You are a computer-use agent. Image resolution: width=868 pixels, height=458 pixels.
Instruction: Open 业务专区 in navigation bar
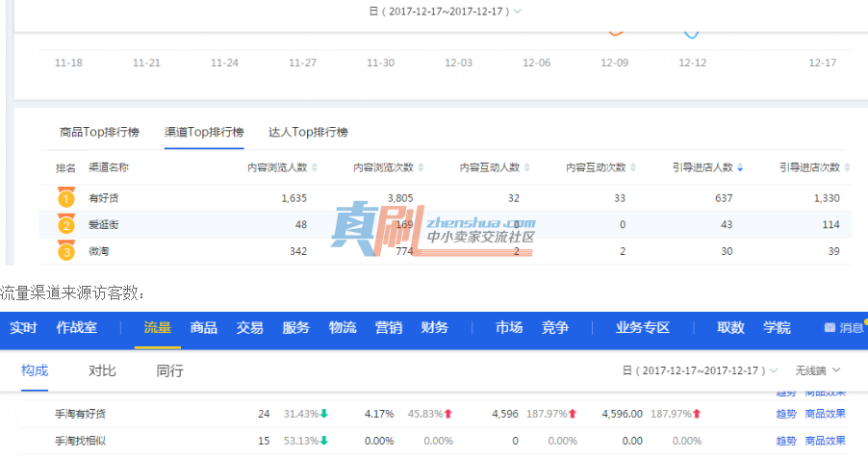[x=643, y=328]
